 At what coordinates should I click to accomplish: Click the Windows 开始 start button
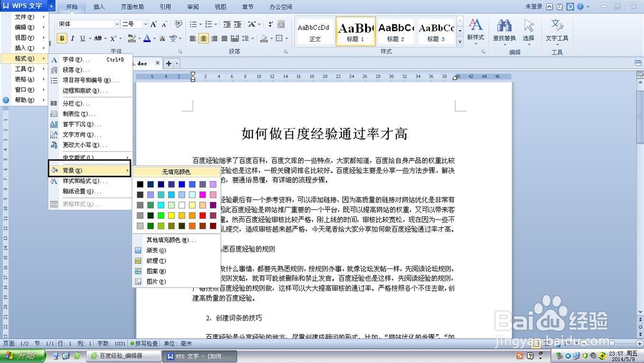point(22,356)
